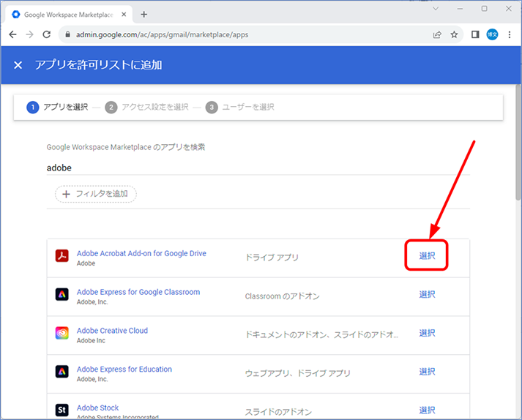Click step 2 アクセス設定を選択
Viewport: 522px width, 420px height.
pyautogui.click(x=147, y=107)
